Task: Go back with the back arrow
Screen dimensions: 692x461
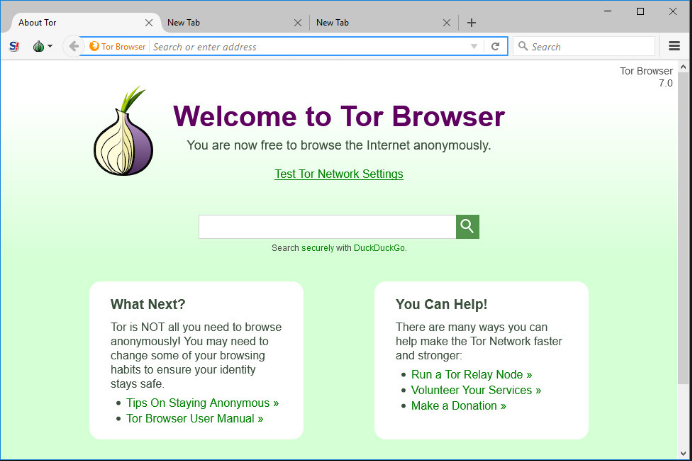Action: coord(74,46)
